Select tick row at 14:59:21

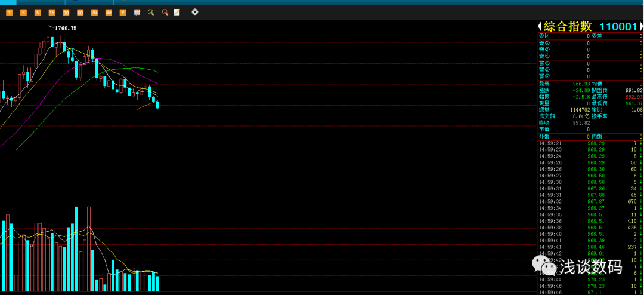click(x=590, y=143)
